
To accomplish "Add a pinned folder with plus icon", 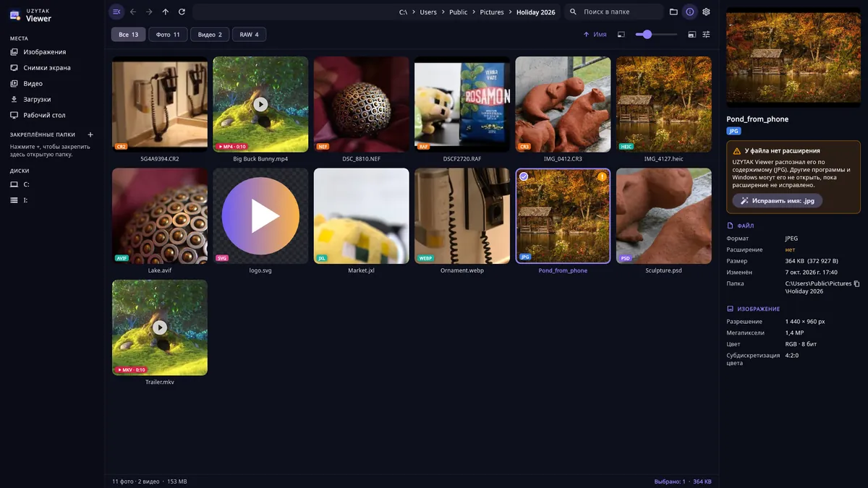I will 90,134.
